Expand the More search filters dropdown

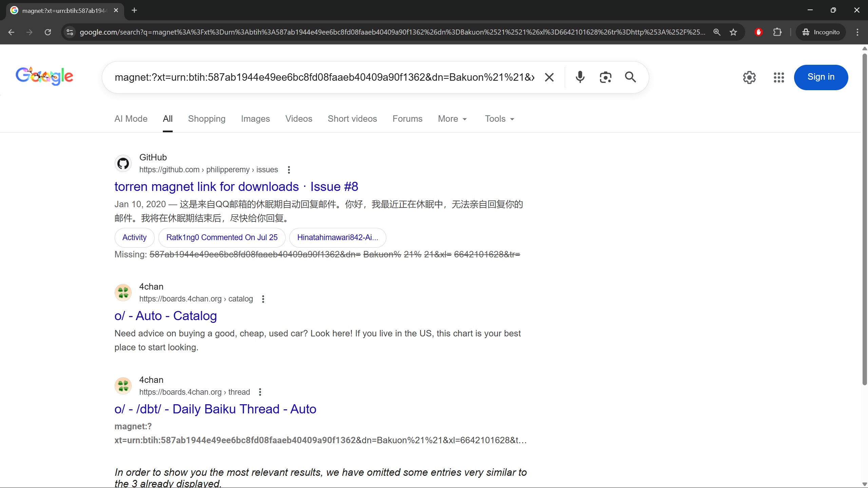pos(452,119)
